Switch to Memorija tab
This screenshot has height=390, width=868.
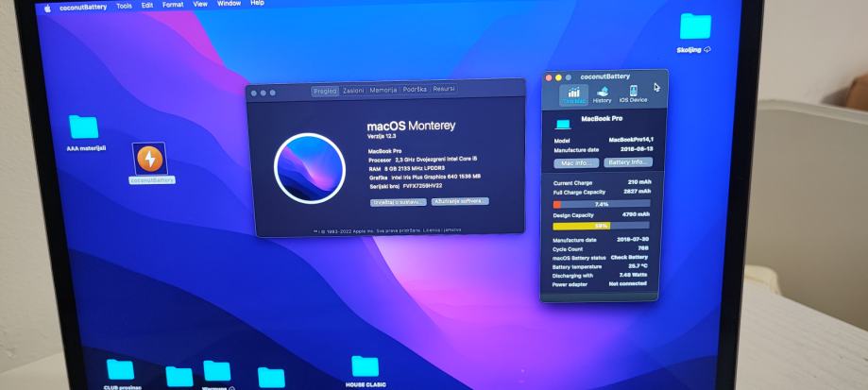point(383,90)
